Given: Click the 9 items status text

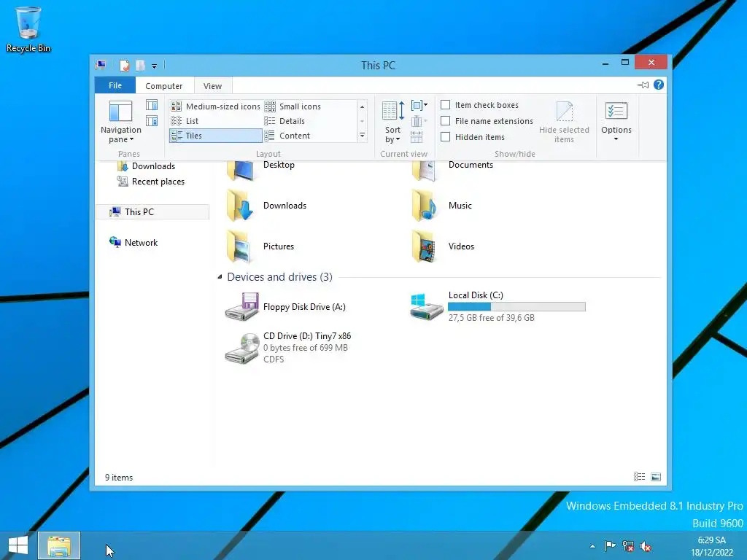Looking at the screenshot, I should point(119,478).
